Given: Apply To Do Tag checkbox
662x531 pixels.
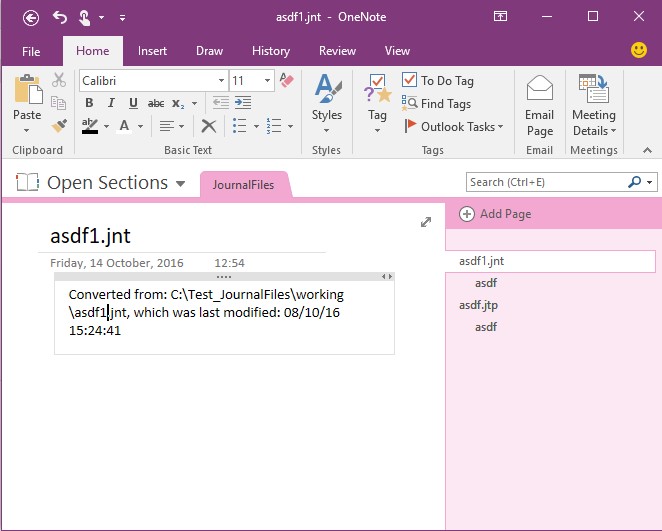Looking at the screenshot, I should [437, 80].
